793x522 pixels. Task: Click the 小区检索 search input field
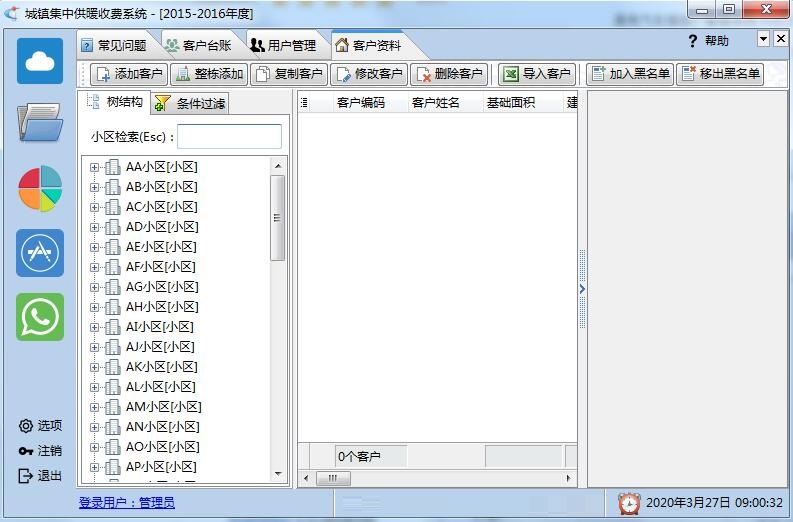coord(229,137)
